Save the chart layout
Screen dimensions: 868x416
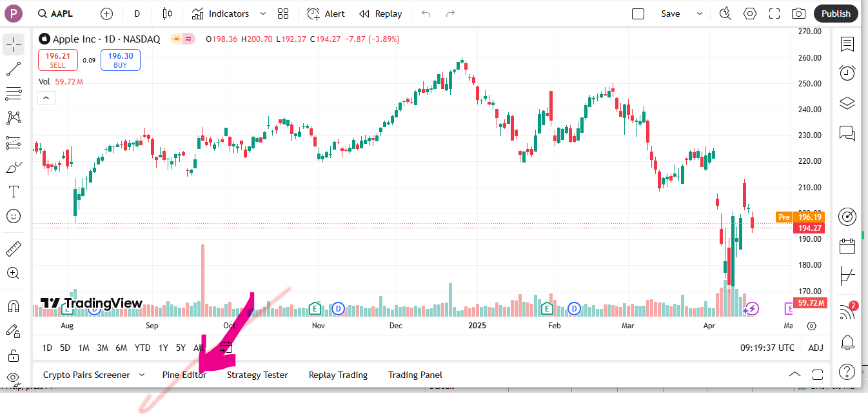pos(671,14)
